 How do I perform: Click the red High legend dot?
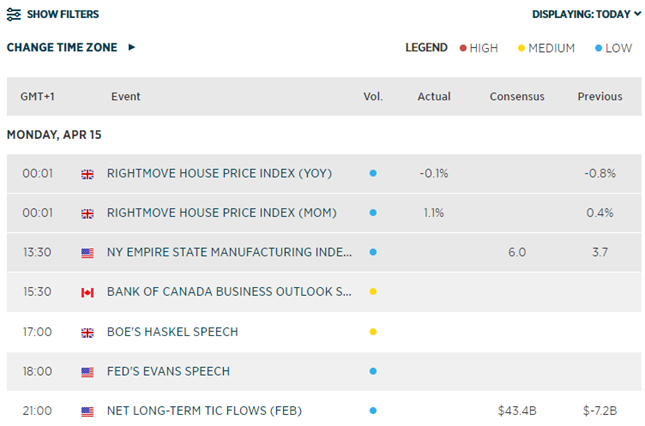(x=463, y=48)
